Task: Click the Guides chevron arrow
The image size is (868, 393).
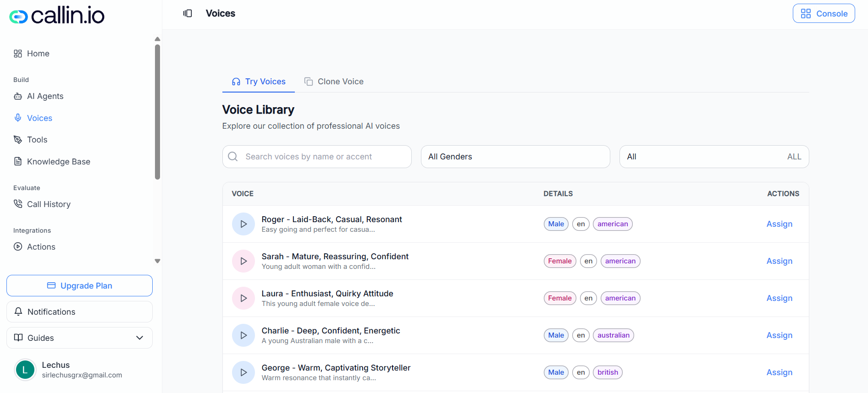Action: coord(140,338)
